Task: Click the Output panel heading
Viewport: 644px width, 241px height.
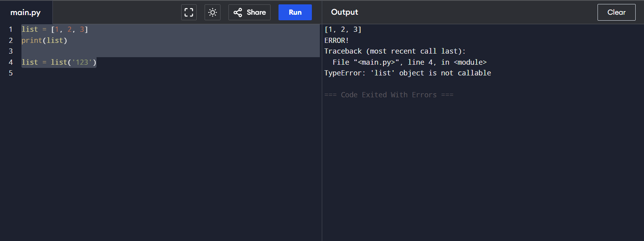Action: [344, 12]
